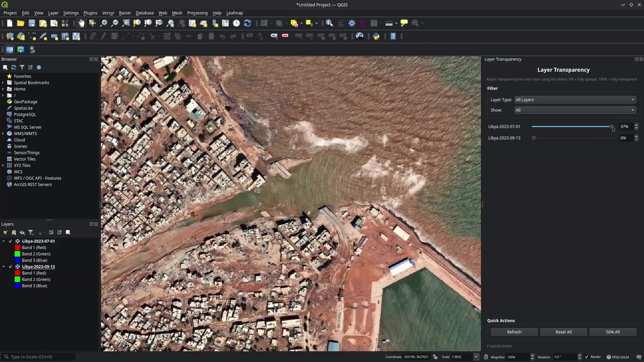Toggle visibility of Libya-2023-07-01 layer
Screen dimensions: 644x362
click(x=10, y=241)
